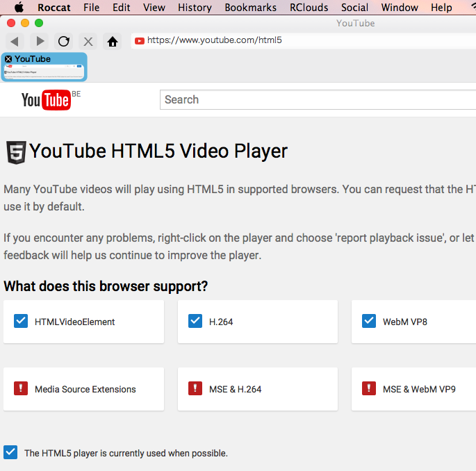Click the 'Media Source Extensions' label
The image size is (476, 471).
coord(85,389)
